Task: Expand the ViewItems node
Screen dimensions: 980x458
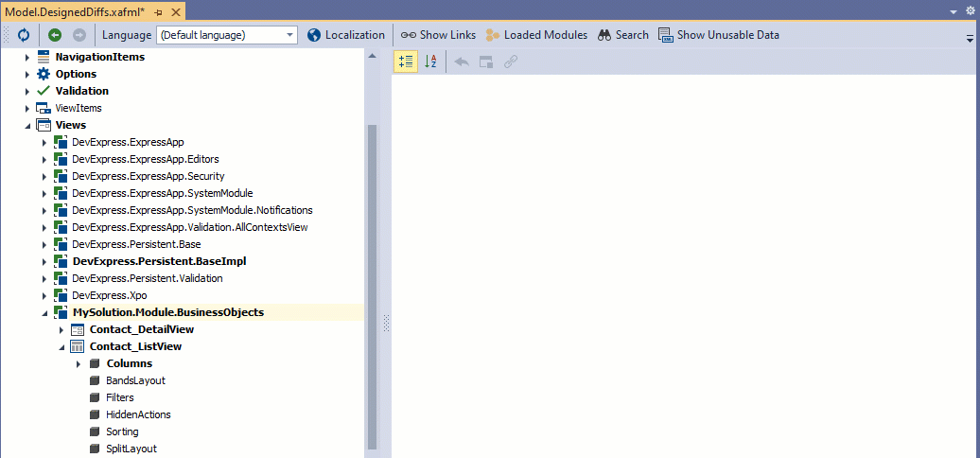Action: coord(26,108)
